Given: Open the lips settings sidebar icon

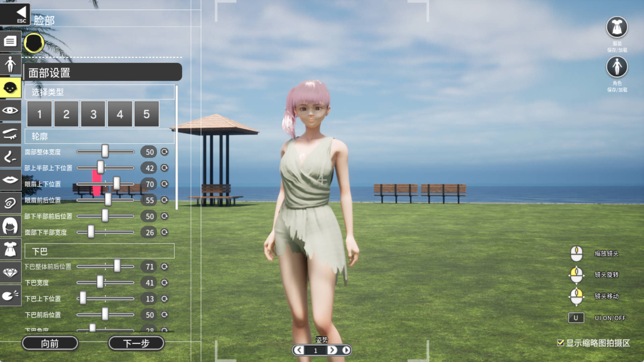Looking at the screenshot, I should tap(10, 180).
